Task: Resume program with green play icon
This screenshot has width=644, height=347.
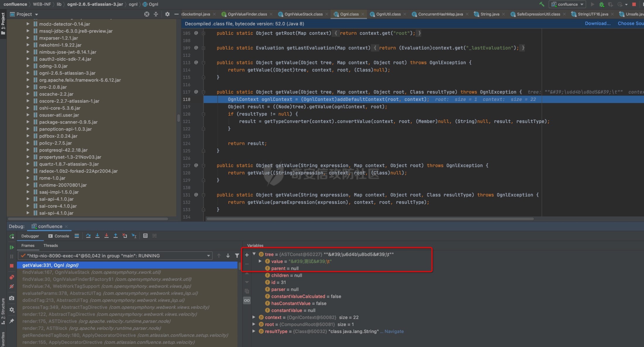Action: pyautogui.click(x=12, y=247)
